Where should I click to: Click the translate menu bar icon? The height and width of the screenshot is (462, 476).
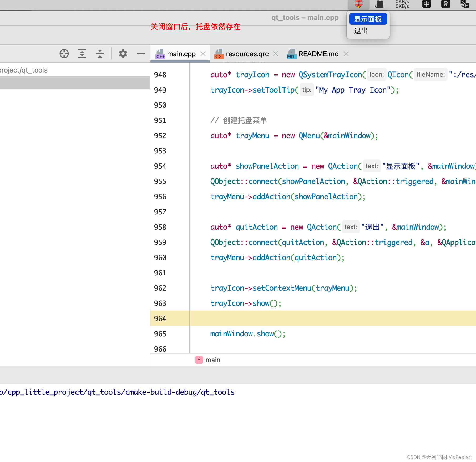pos(465,4)
